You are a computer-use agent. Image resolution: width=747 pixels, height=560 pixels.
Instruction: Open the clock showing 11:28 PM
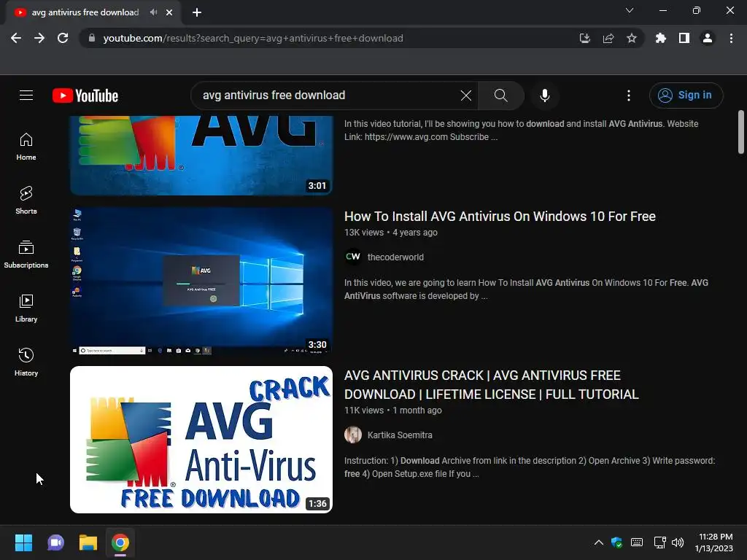(x=713, y=542)
